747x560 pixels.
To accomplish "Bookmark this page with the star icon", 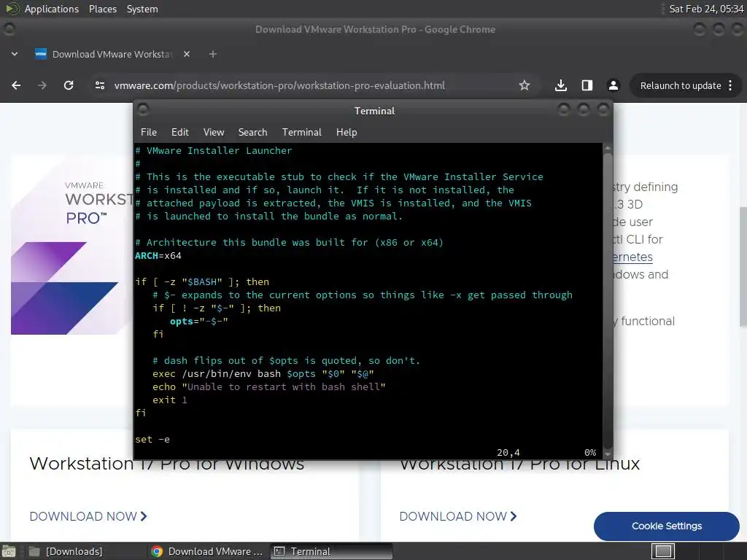I will point(525,85).
